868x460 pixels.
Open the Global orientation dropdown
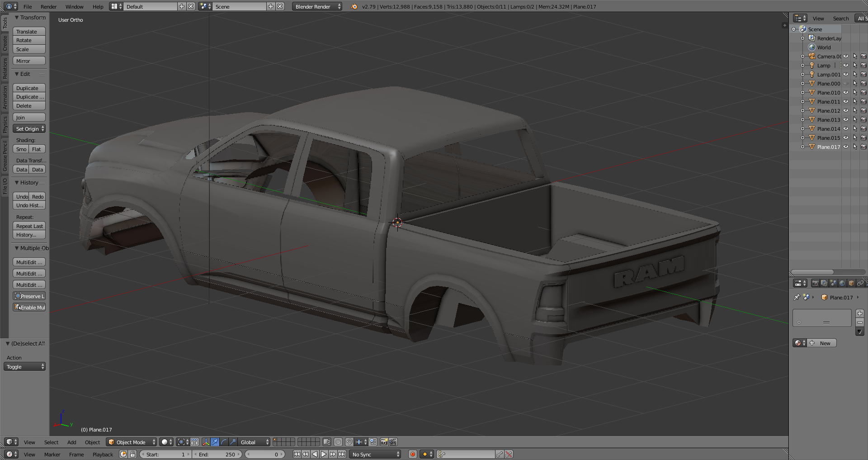pyautogui.click(x=254, y=442)
